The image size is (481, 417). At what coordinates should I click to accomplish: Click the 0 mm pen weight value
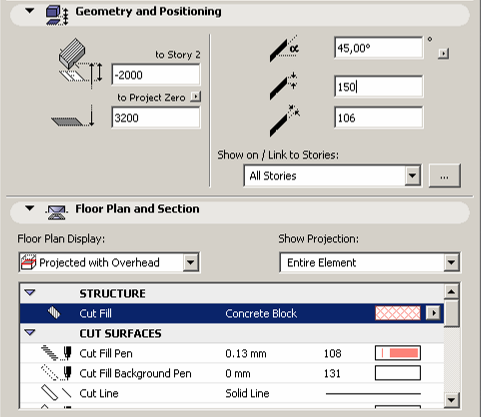238,373
